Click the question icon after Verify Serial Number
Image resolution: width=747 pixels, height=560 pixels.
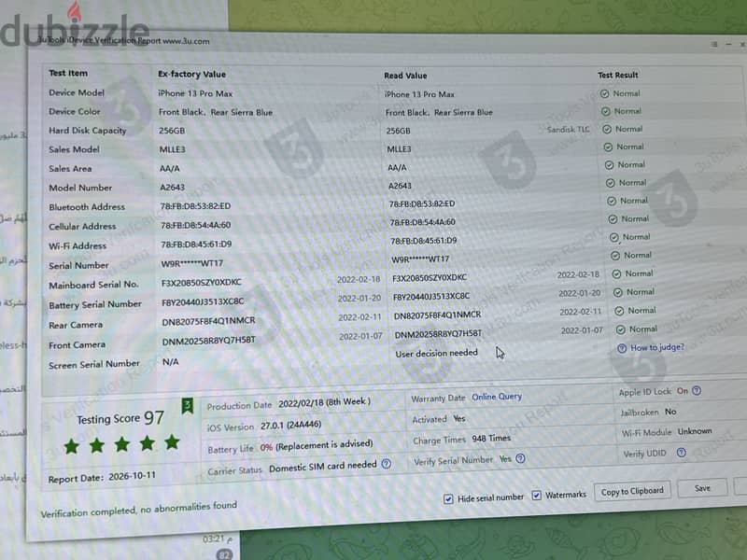tap(521, 458)
